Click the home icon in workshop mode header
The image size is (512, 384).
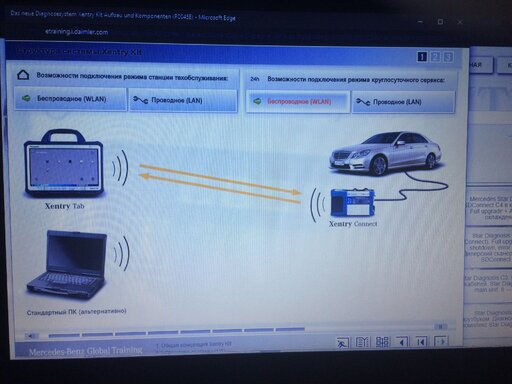click(23, 75)
